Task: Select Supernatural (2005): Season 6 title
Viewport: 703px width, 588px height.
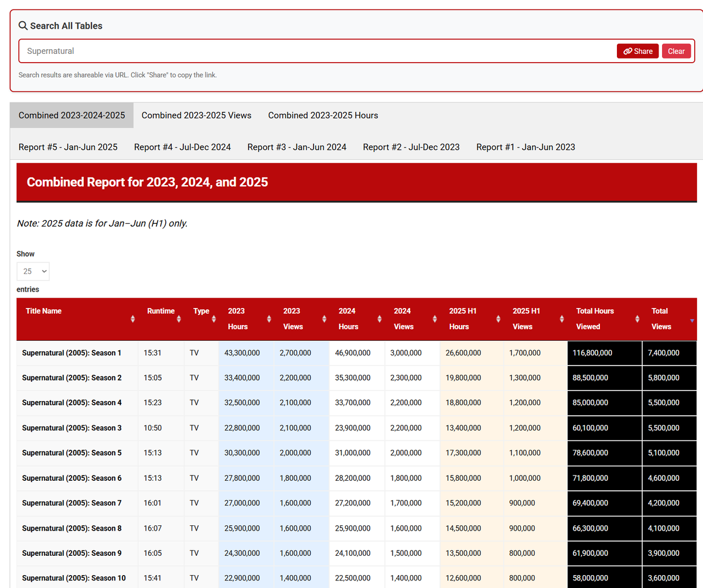Action: 71,478
